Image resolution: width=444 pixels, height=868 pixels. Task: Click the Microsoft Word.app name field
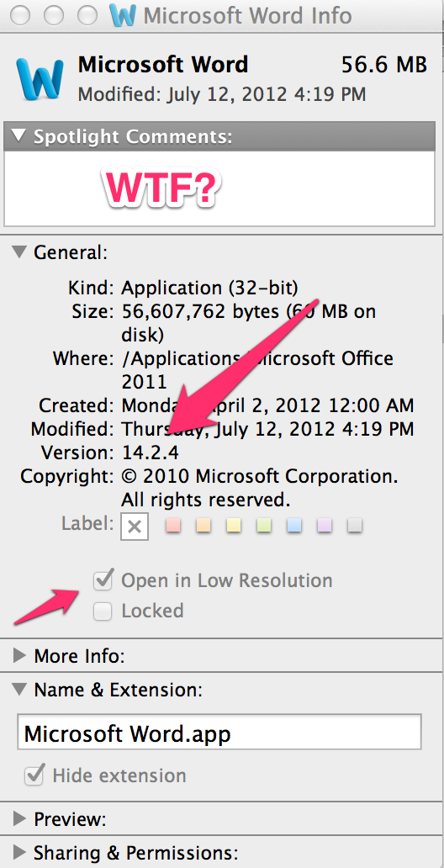point(219,732)
